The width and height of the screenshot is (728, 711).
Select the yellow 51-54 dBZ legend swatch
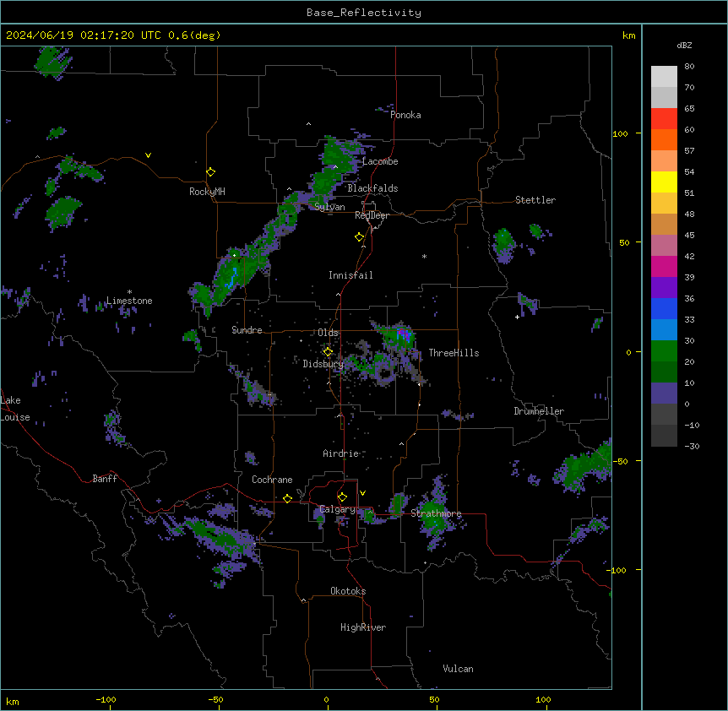pos(664,182)
